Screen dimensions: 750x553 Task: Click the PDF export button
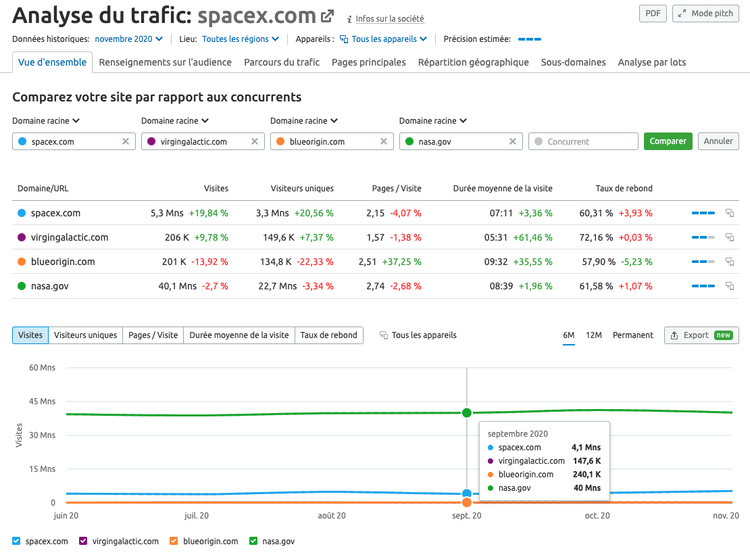[x=653, y=13]
